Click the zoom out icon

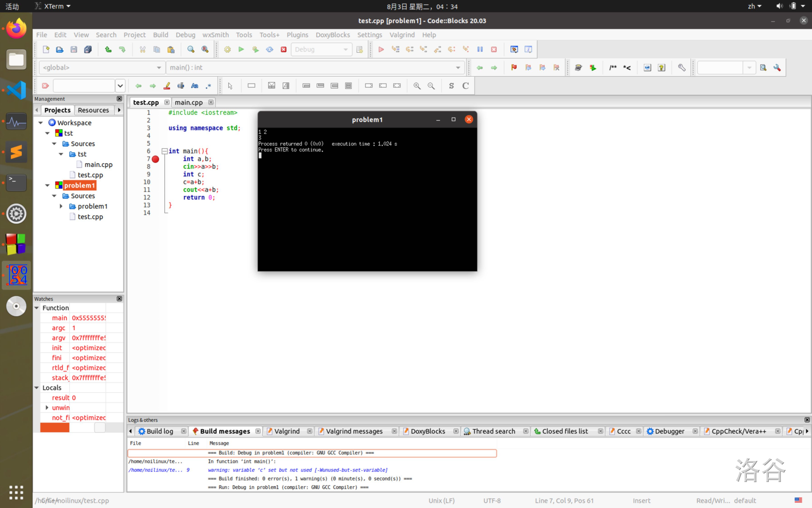pyautogui.click(x=431, y=86)
